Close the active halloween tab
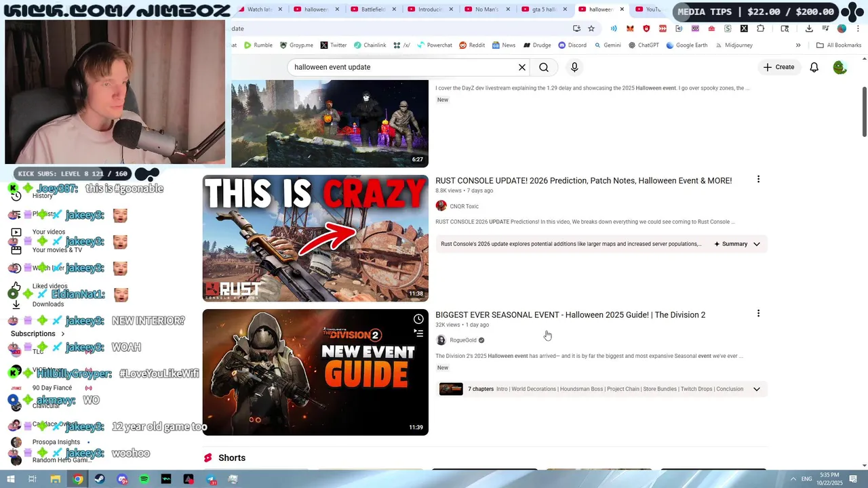 click(622, 9)
